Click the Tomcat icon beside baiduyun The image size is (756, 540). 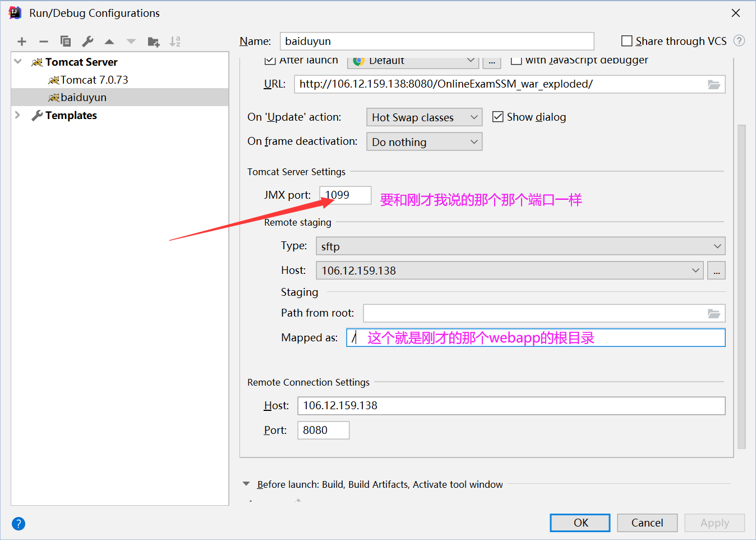pyautogui.click(x=54, y=98)
